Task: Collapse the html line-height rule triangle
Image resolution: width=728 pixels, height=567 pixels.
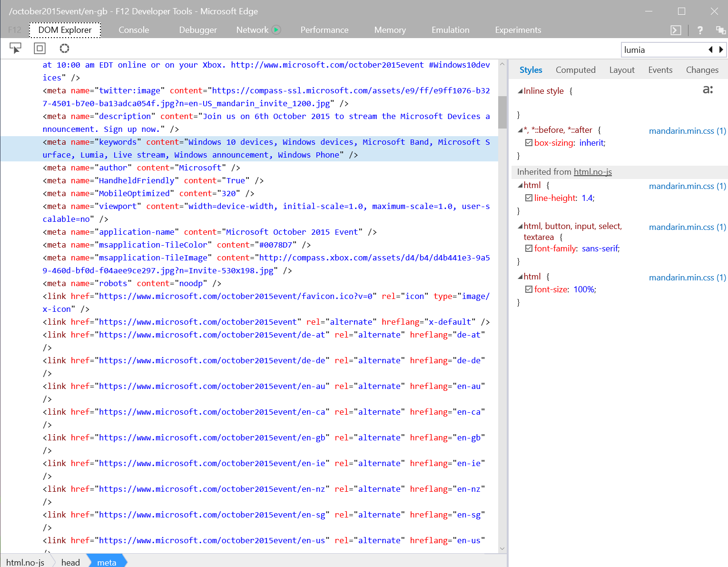Action: click(520, 186)
